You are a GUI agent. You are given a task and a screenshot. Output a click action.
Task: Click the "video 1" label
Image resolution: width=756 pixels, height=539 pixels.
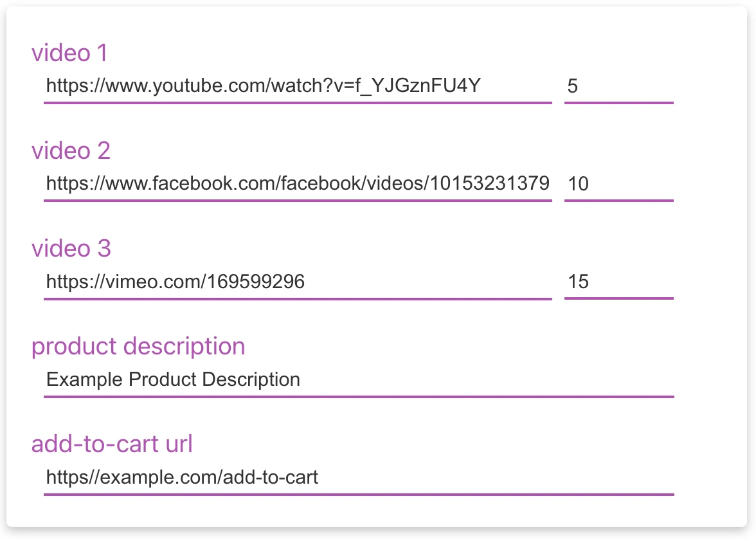pos(69,53)
